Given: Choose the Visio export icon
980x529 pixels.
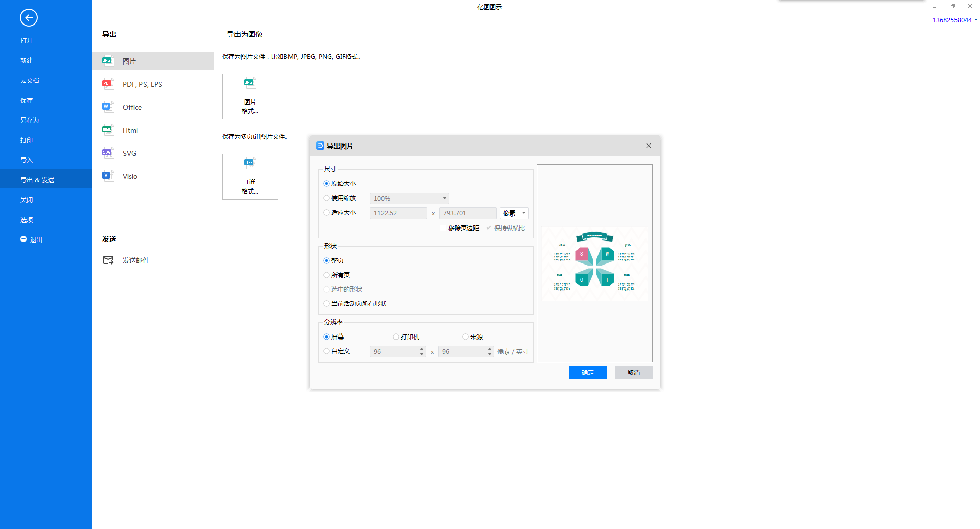Looking at the screenshot, I should coord(107,176).
